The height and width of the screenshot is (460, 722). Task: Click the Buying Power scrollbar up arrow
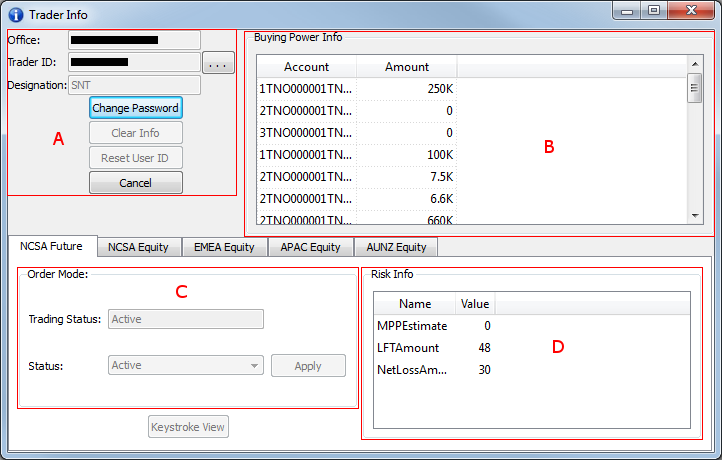[694, 64]
